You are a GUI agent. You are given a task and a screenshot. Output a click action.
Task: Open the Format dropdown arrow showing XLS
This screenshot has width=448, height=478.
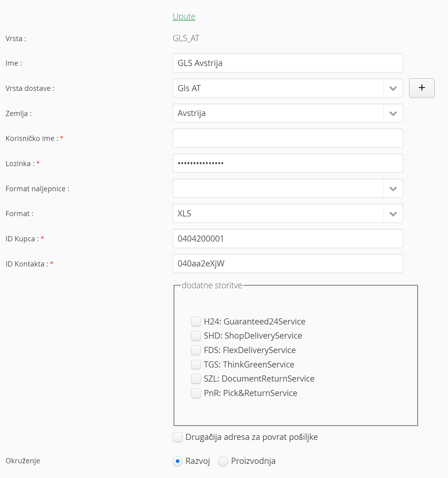393,214
